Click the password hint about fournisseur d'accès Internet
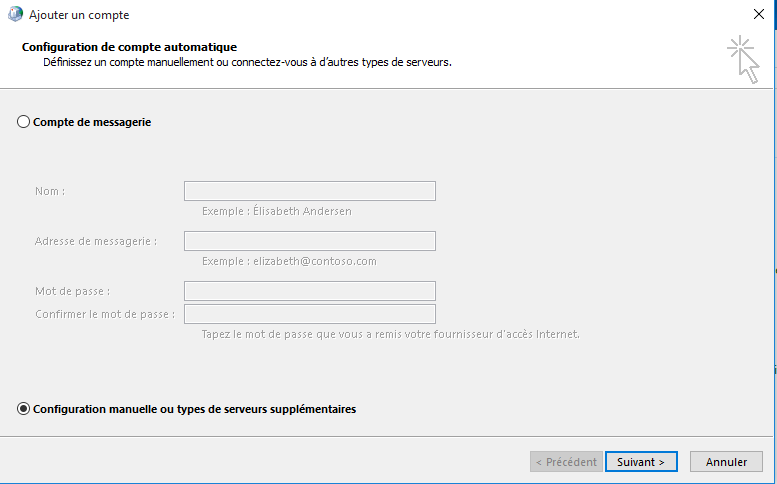777x484 pixels. pos(390,334)
